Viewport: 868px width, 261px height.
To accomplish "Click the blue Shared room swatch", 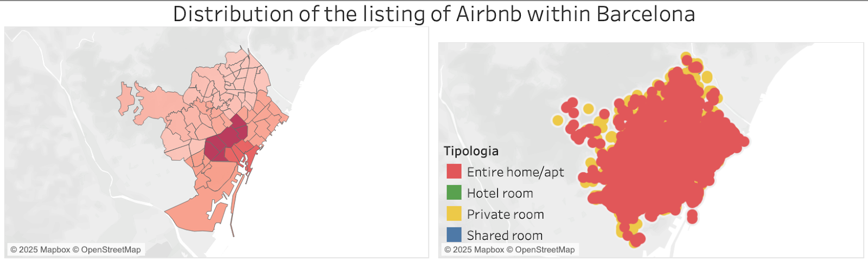I will (x=454, y=235).
